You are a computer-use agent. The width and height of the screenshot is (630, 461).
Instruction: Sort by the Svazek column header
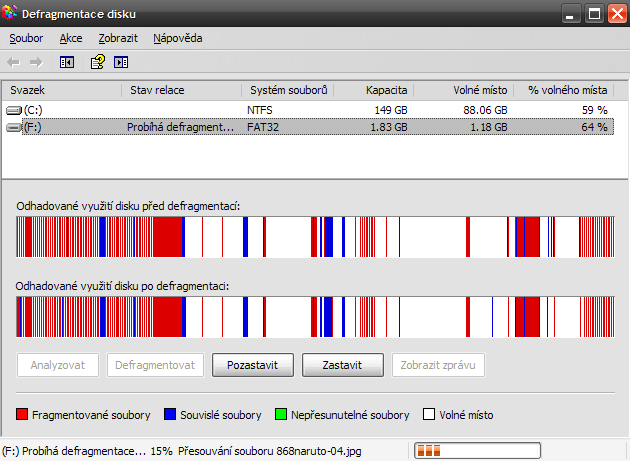click(60, 90)
